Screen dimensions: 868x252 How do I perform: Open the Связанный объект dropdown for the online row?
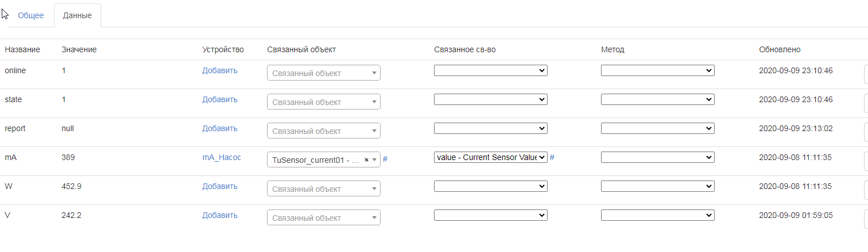(323, 73)
